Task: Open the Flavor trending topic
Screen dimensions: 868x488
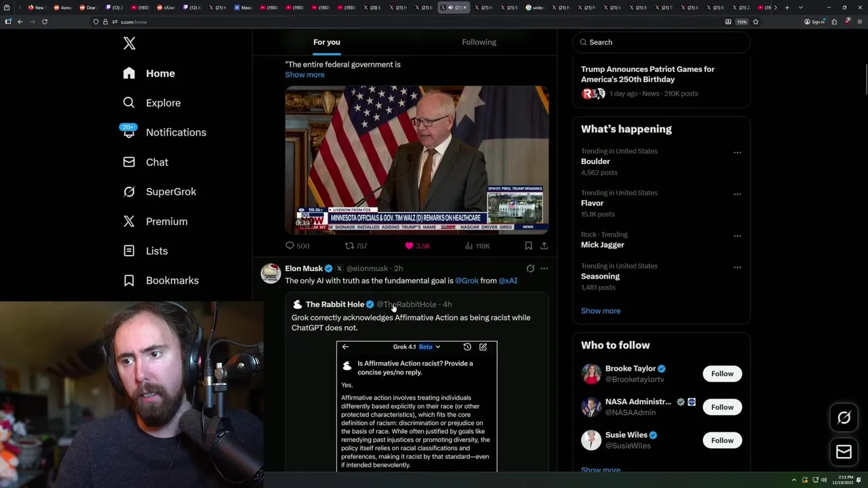Action: [592, 203]
